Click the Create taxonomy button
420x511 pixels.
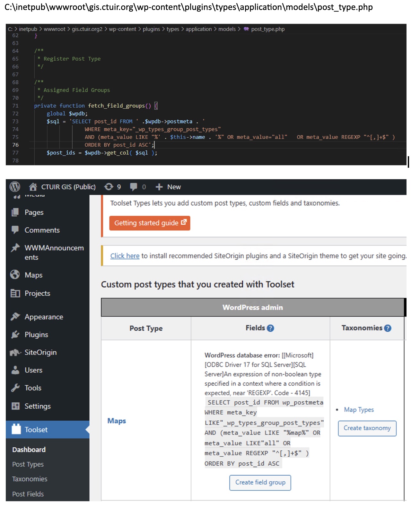(367, 428)
